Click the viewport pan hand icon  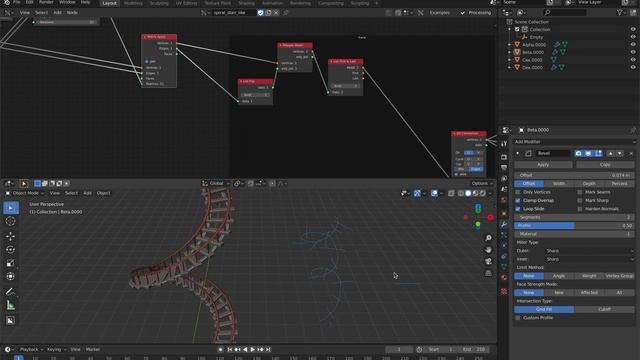pos(488,249)
